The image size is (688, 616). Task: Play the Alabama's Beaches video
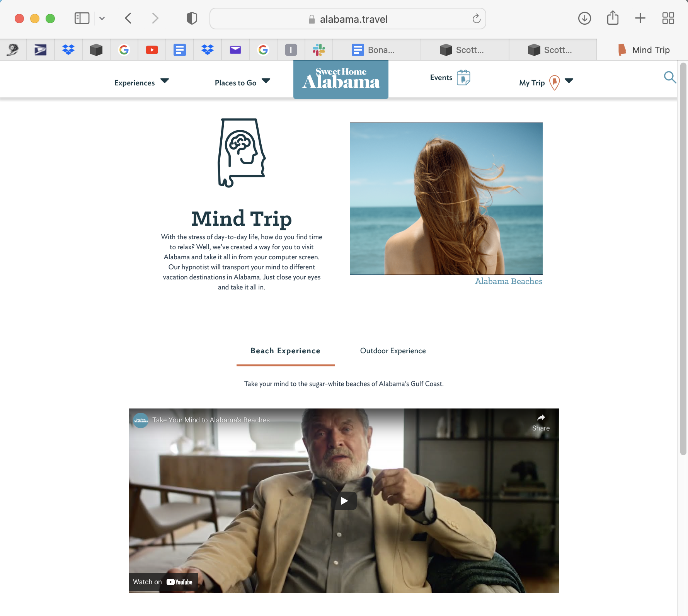tap(344, 501)
